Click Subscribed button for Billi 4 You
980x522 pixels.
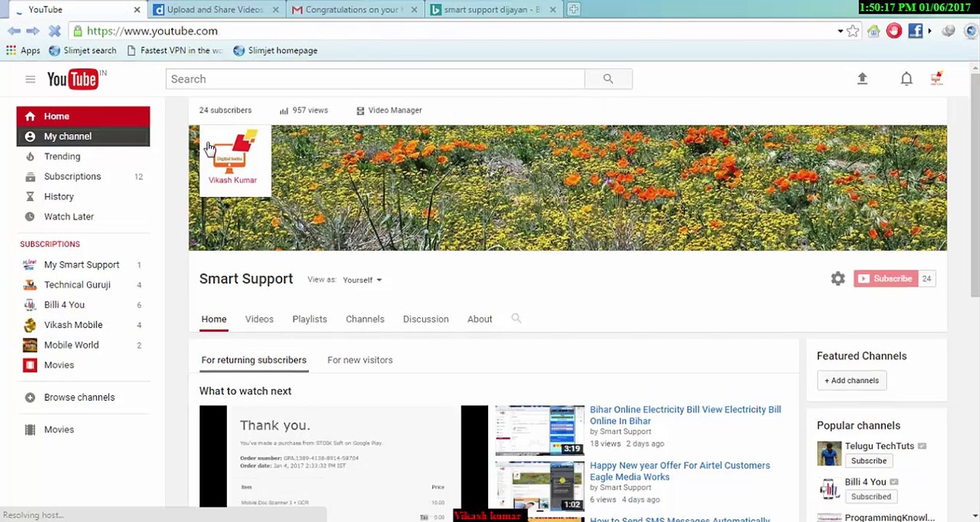pyautogui.click(x=870, y=497)
